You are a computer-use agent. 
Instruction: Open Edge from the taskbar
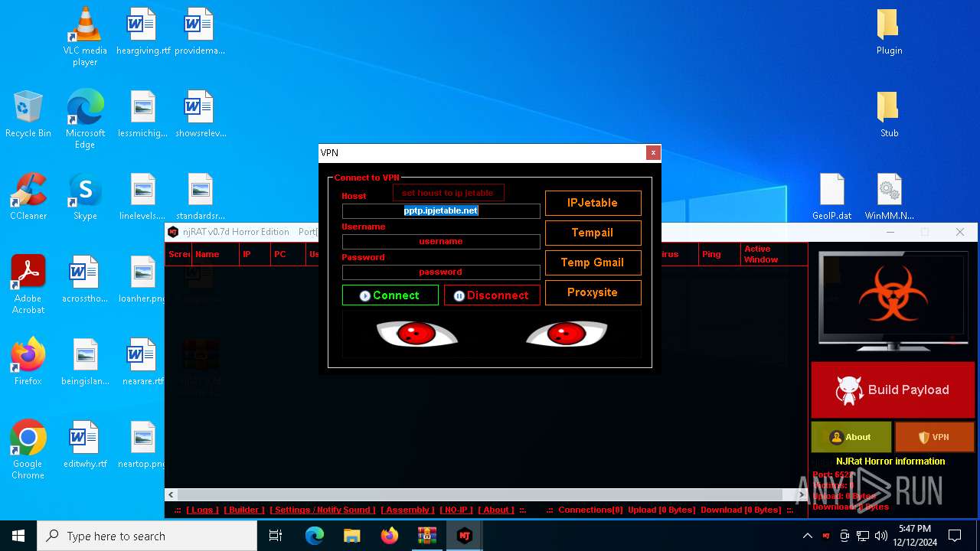[315, 536]
